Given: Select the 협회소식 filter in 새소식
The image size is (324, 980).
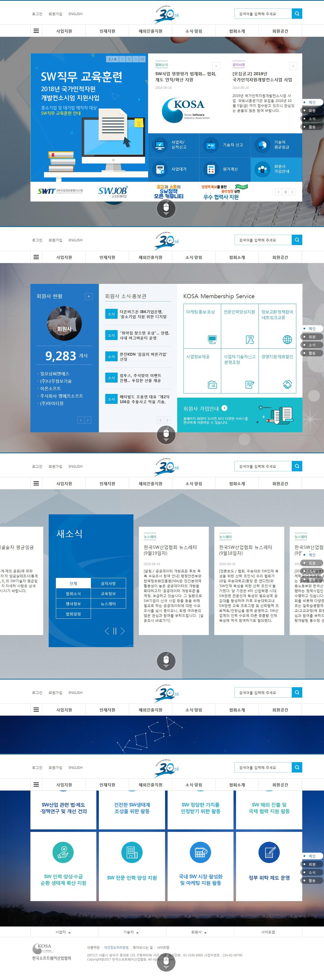Looking at the screenshot, I should click(73, 594).
